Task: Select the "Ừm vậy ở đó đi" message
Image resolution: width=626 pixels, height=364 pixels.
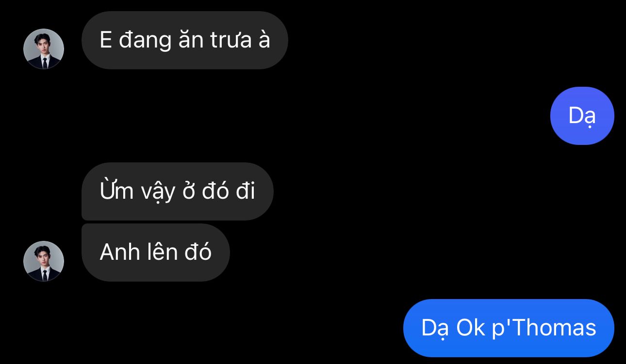Action: click(178, 191)
